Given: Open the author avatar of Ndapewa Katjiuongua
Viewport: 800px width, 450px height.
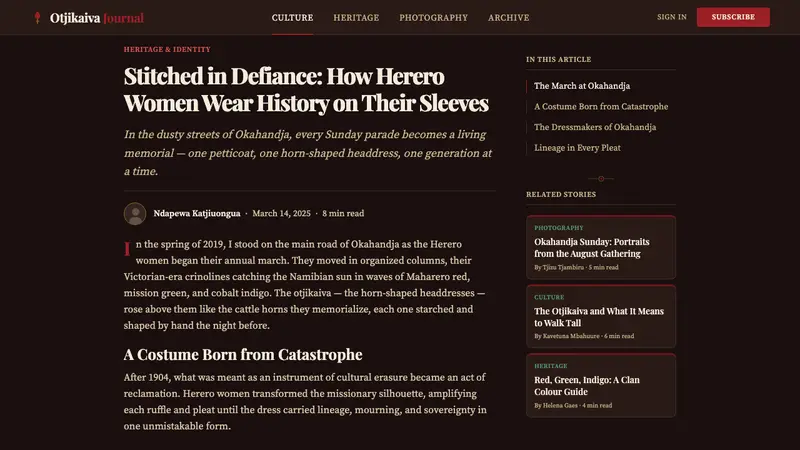Looking at the screenshot, I should (x=135, y=213).
